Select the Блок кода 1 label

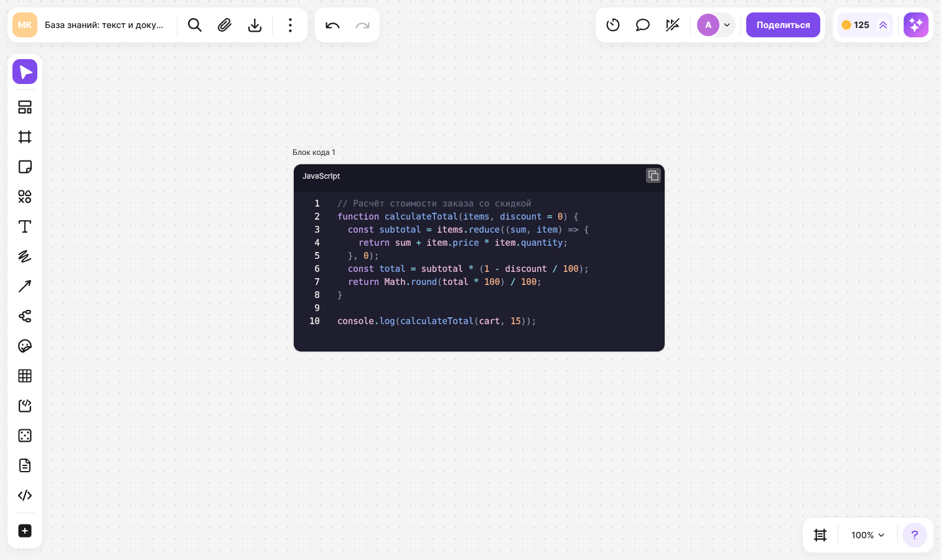314,152
